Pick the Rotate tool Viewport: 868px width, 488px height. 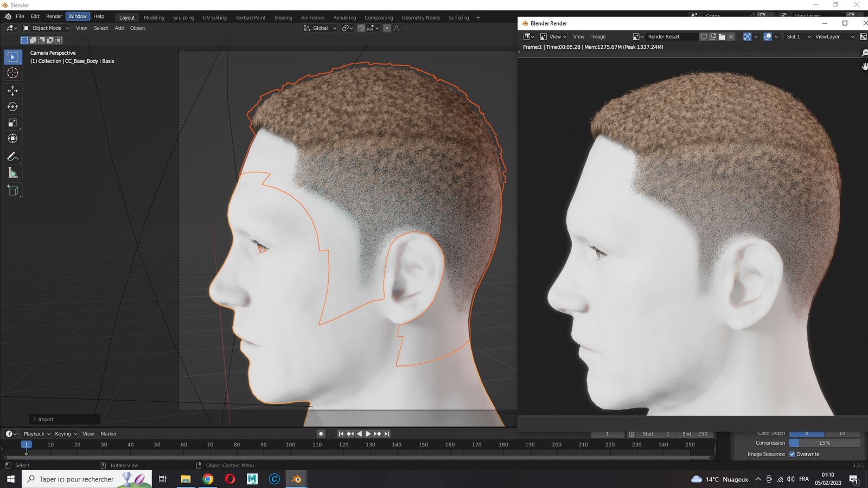[x=13, y=107]
